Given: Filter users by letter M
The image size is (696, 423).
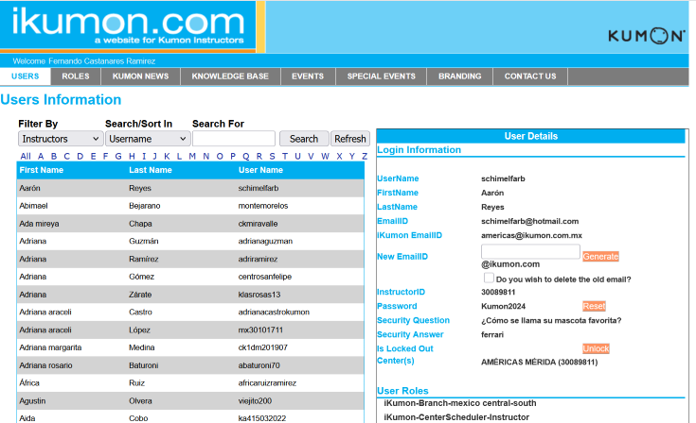Looking at the screenshot, I should point(192,156).
